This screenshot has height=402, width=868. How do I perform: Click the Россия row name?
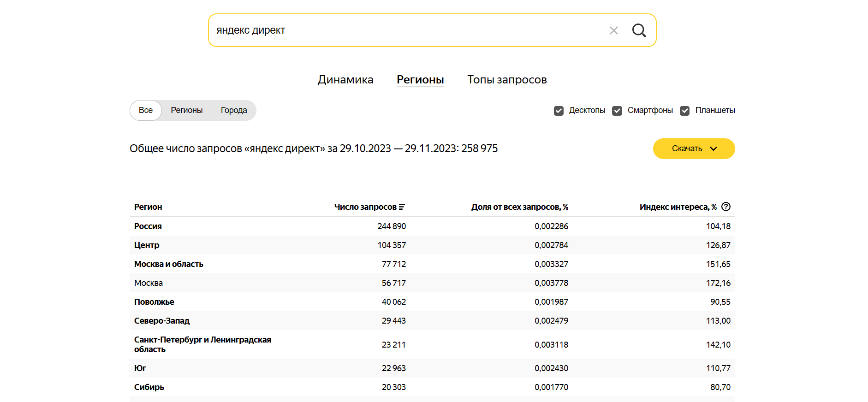(148, 226)
